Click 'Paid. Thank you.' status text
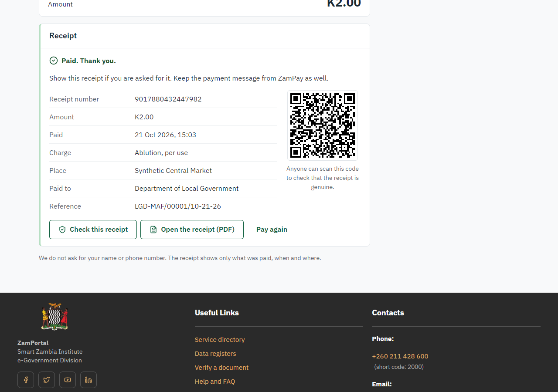Screen dimensions: 558x392 (x=88, y=61)
